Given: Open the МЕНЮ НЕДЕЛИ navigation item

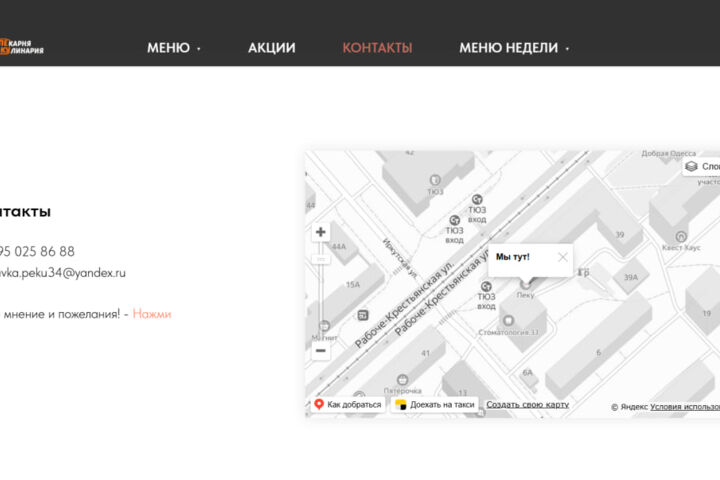Looking at the screenshot, I should [509, 48].
